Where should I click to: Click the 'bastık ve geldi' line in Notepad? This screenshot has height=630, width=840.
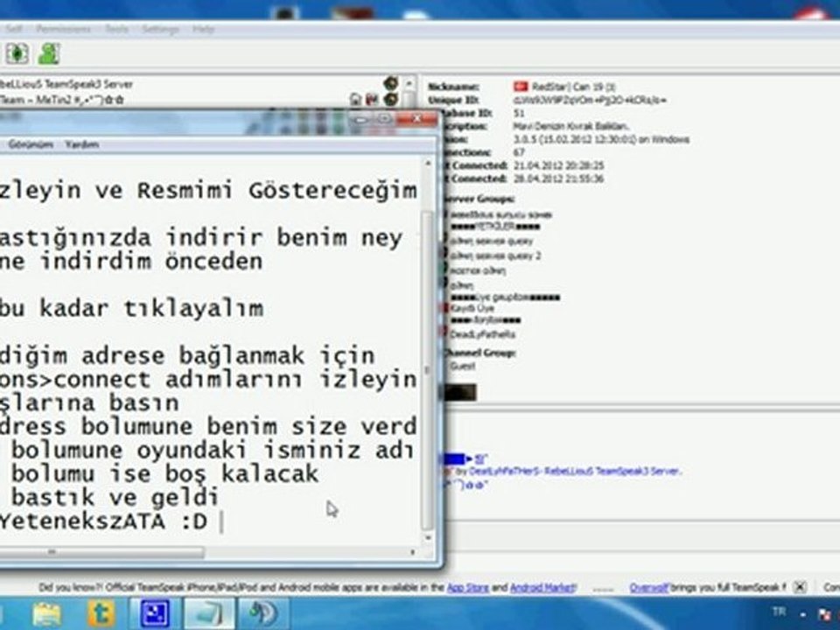115,498
